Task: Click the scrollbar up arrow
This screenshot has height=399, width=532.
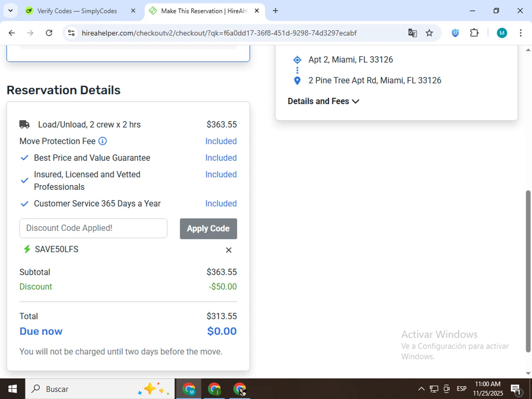Action: coord(528,50)
